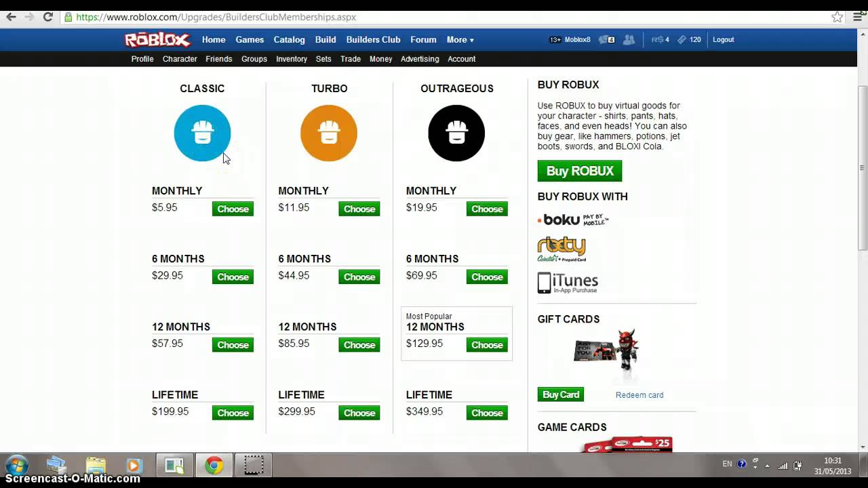The image size is (868, 488).
Task: Click the Rixty prepaid card logo
Action: (561, 249)
